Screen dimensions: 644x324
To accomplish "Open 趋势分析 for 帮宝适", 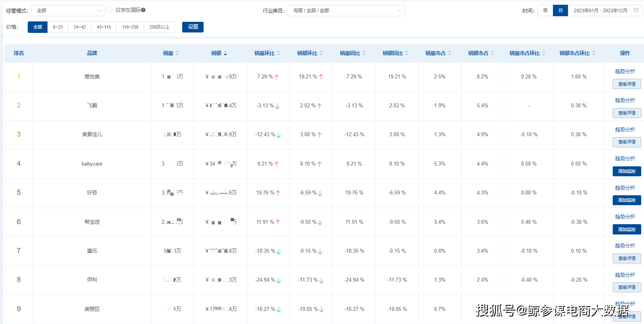I will [625, 217].
